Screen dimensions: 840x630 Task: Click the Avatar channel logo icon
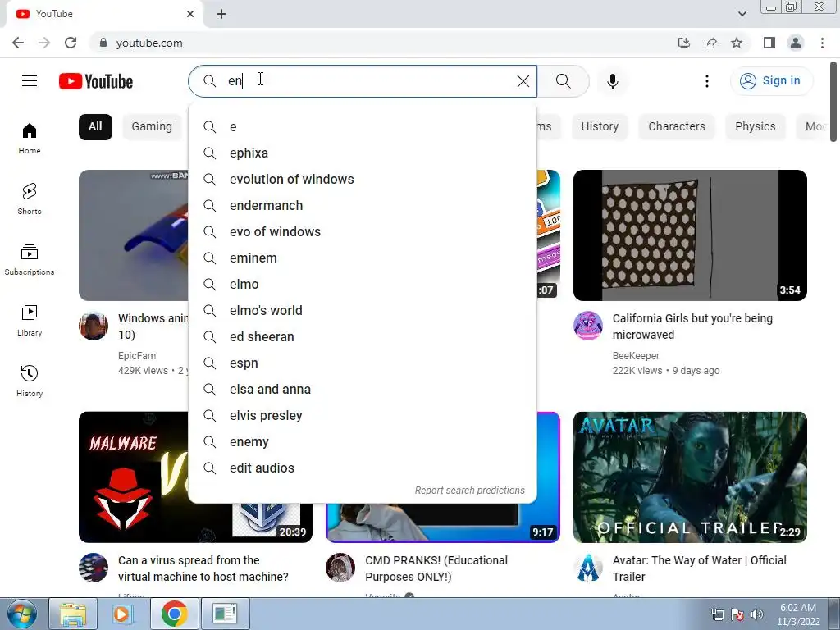pos(588,568)
